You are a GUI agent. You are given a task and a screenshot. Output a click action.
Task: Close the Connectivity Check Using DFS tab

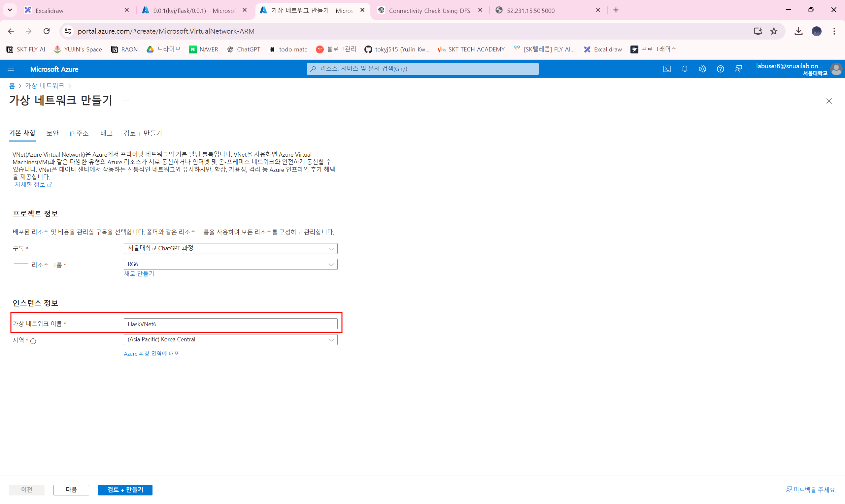[x=480, y=10]
